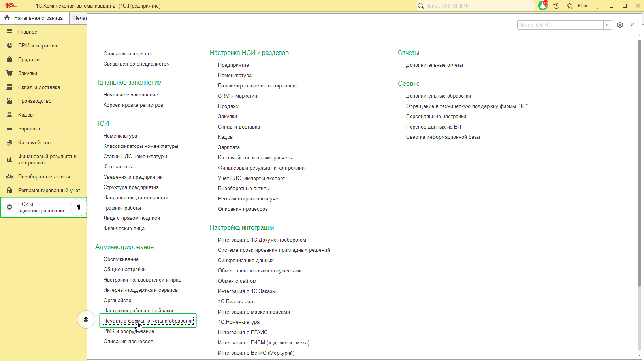Open Интеграция с маркетплейсами link

(254, 312)
